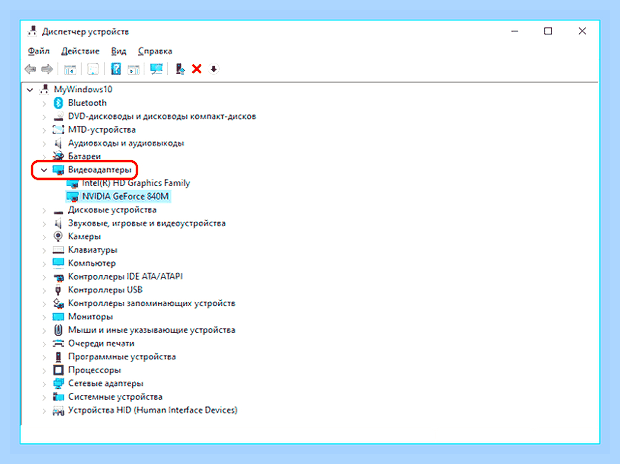Image resolution: width=620 pixels, height=464 pixels.
Task: Click the Компьютер monitor icon
Action: coord(58,263)
